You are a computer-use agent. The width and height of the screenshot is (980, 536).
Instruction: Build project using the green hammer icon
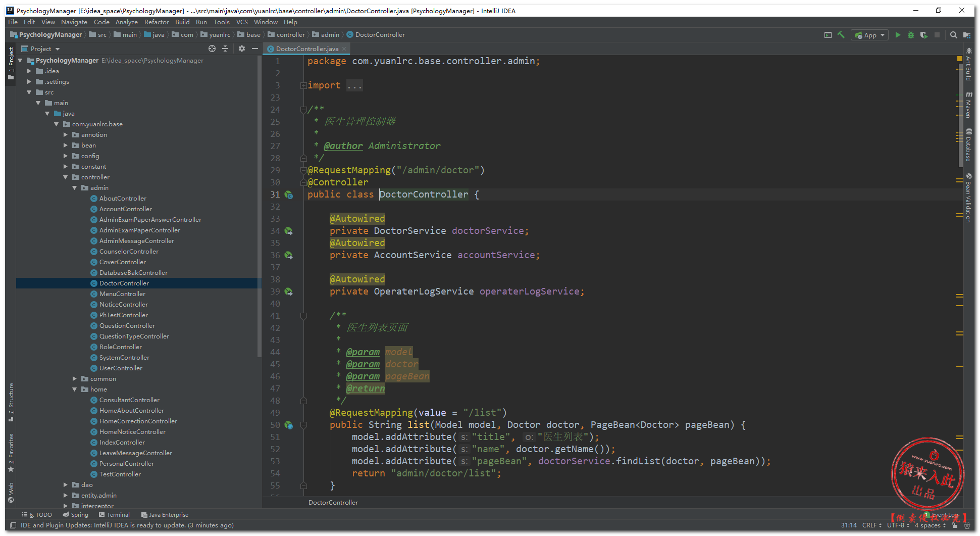tap(841, 35)
